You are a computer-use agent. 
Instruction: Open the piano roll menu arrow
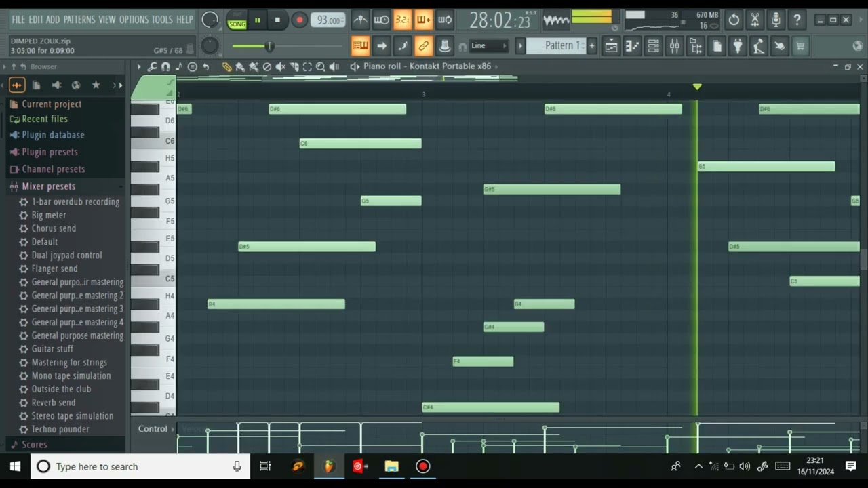click(x=139, y=66)
